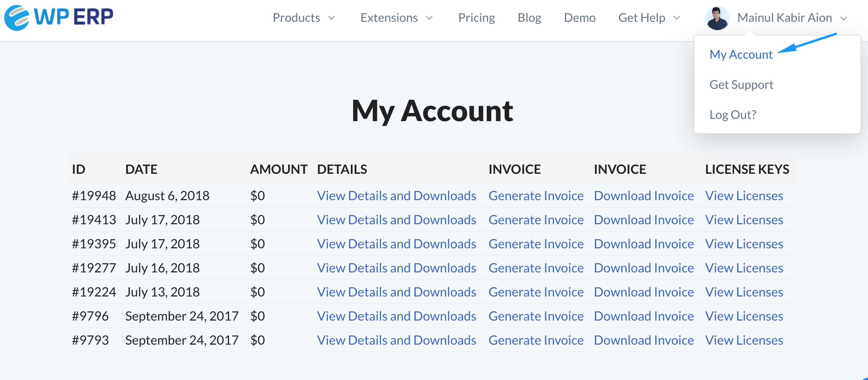The width and height of the screenshot is (868, 380).
Task: Expand the Extensions dropdown chevron
Action: pos(429,18)
